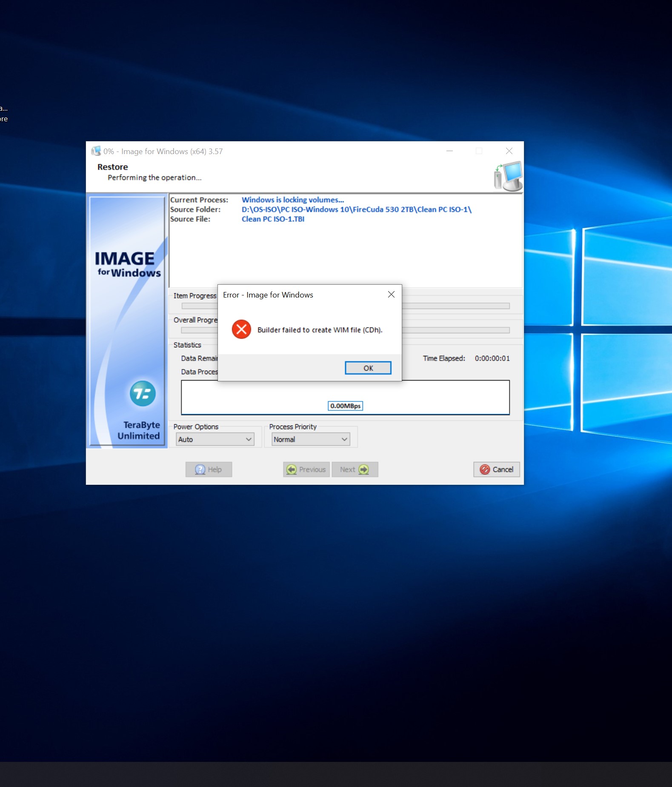Viewport: 672px width, 787px height.
Task: Click the Next button
Action: click(x=355, y=469)
